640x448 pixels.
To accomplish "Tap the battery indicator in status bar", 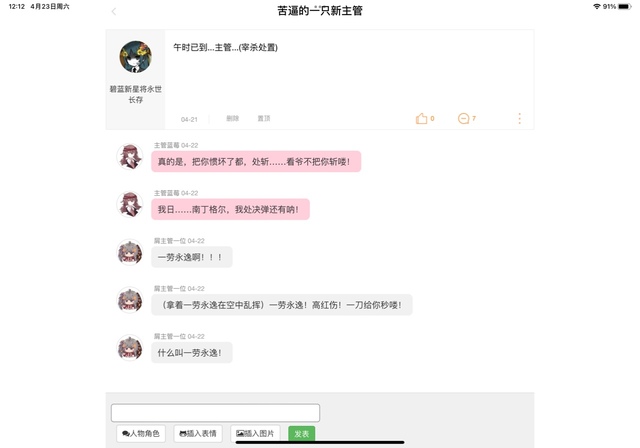I will coord(624,7).
